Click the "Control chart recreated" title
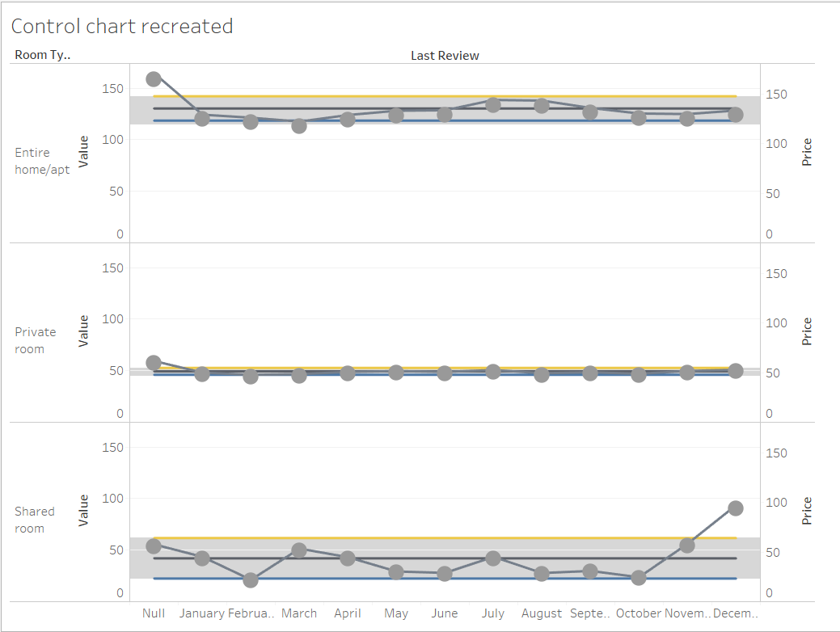 pos(122,26)
